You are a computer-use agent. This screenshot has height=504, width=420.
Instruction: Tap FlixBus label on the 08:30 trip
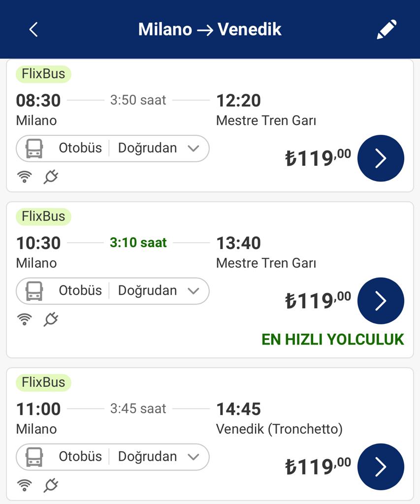[x=43, y=74]
